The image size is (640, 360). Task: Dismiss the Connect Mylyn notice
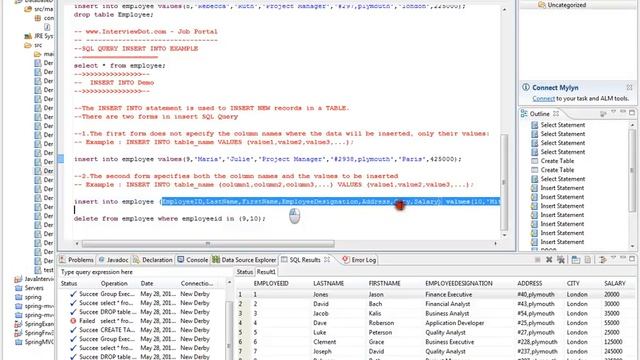pyautogui.click(x=629, y=87)
